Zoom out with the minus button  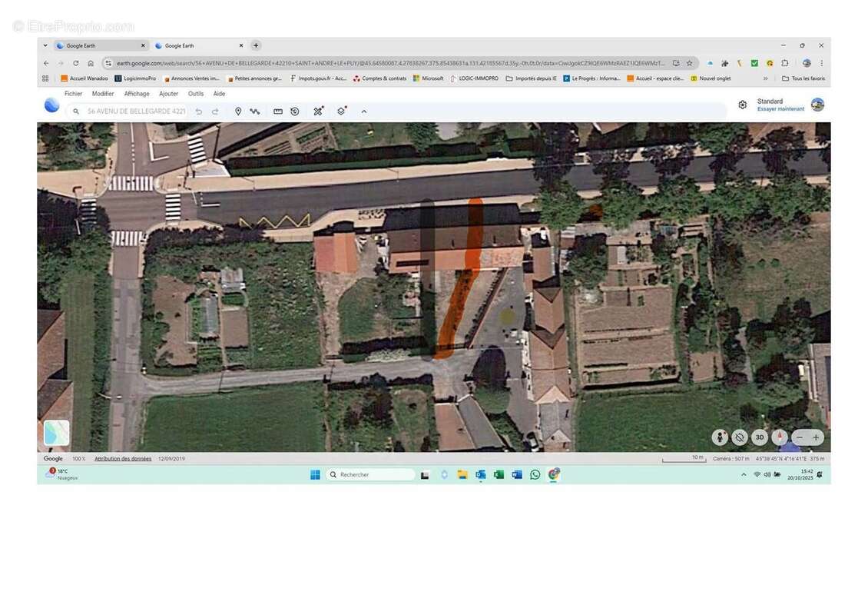(x=800, y=437)
